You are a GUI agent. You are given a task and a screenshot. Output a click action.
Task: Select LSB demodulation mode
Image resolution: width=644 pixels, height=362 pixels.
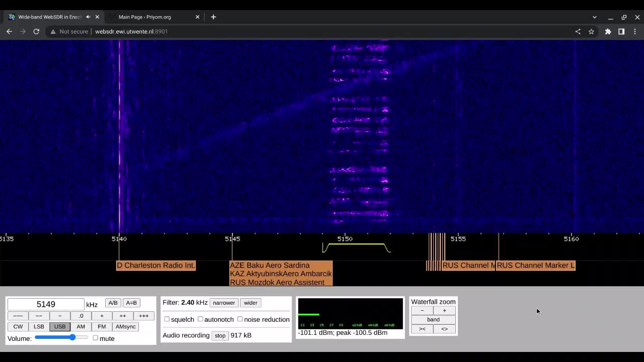(x=39, y=326)
